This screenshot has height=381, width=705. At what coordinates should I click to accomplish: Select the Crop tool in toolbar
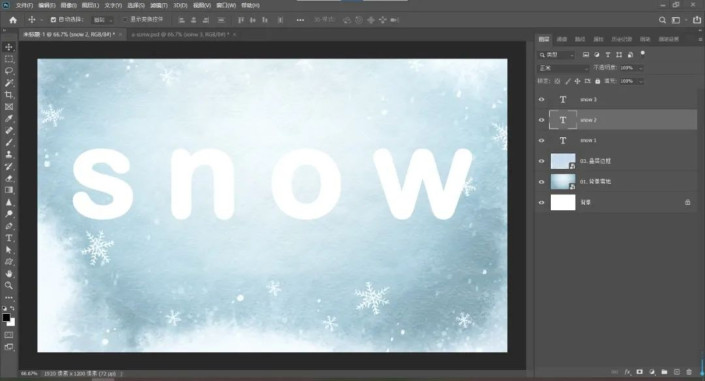click(x=9, y=95)
